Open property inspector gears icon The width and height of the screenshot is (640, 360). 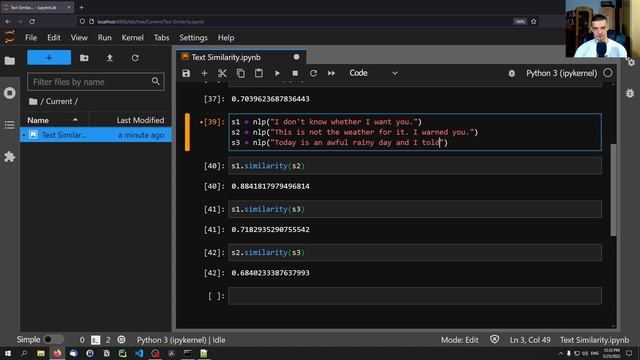coord(631,62)
